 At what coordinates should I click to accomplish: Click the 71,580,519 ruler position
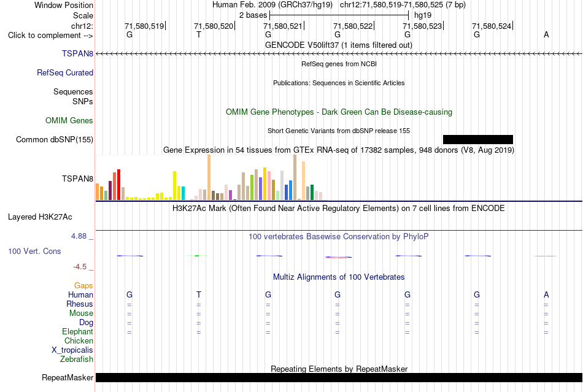coord(144,26)
